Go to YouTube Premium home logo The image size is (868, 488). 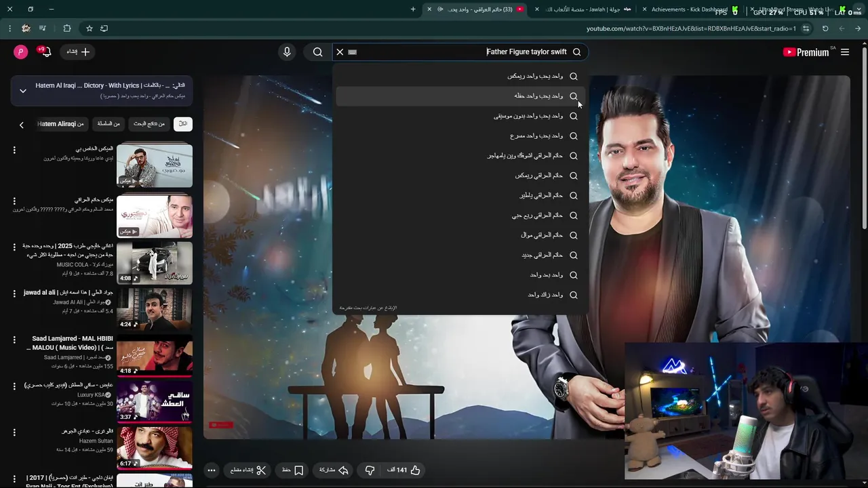806,52
